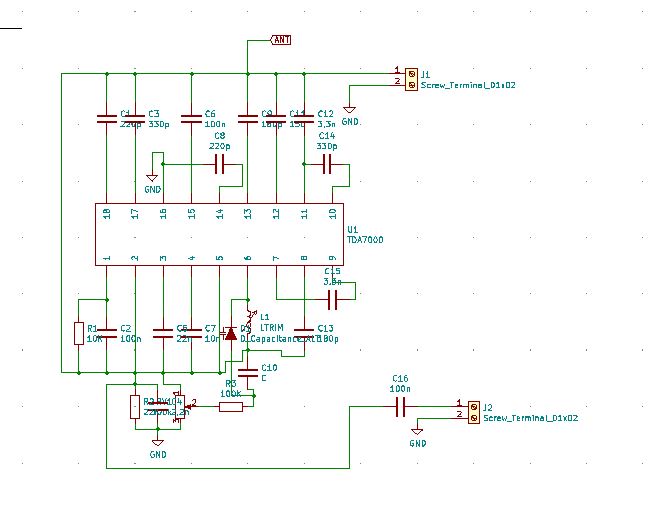This screenshot has width=652, height=511.
Task: Select the R1 10K resistor symbol
Action: pos(78,334)
